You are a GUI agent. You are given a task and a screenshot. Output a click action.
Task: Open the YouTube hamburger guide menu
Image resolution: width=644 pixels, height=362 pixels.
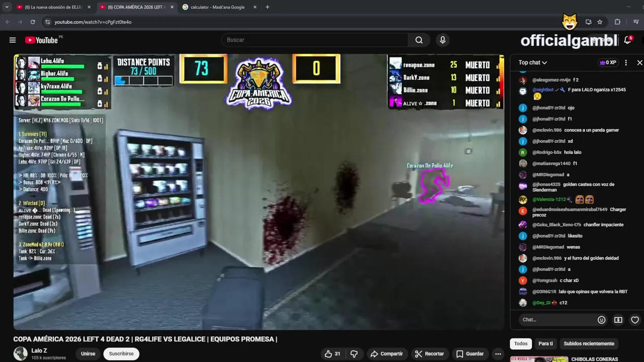click(13, 40)
